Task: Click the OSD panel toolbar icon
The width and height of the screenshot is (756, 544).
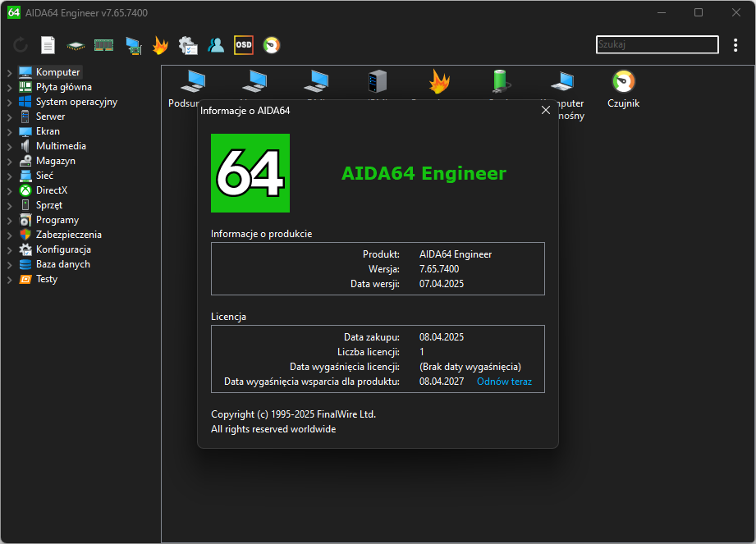Action: point(244,45)
